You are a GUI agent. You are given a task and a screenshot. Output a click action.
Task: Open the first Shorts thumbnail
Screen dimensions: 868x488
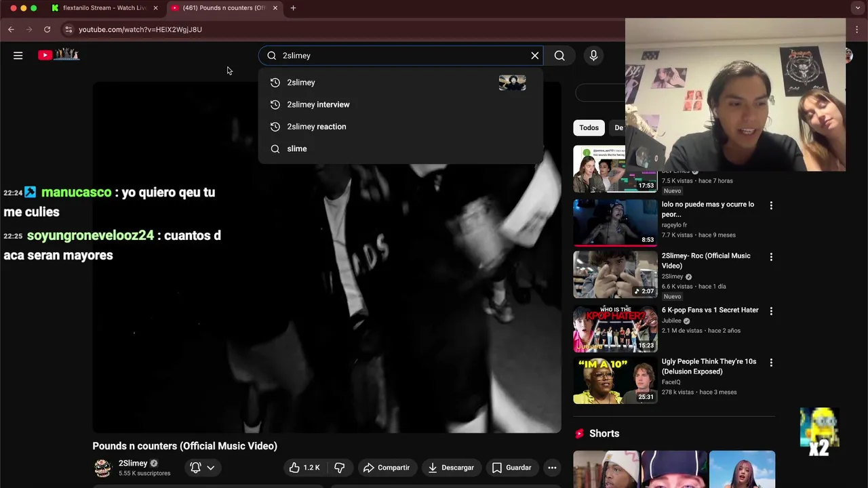tap(606, 469)
